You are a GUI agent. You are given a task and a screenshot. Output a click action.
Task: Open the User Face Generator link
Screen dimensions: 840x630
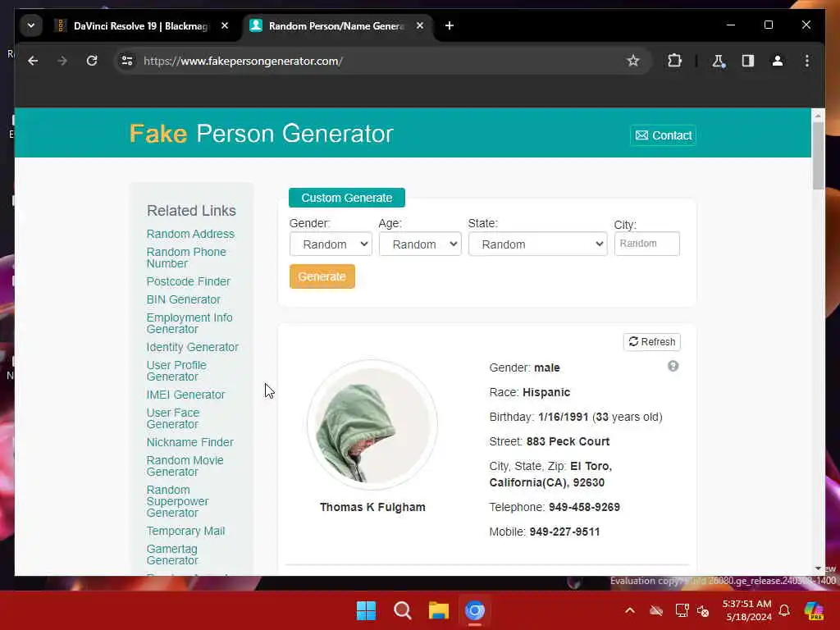[x=172, y=418]
